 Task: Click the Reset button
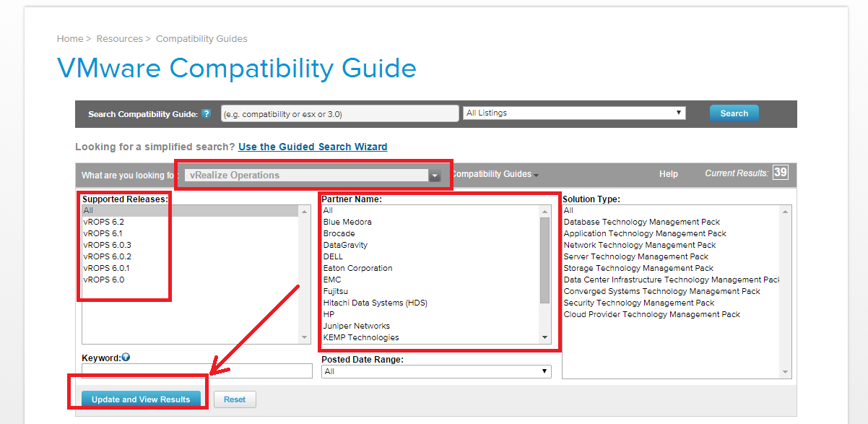point(235,399)
